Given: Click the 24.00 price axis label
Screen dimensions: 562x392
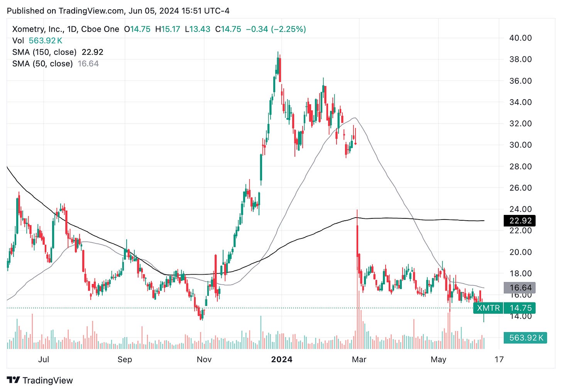Looking at the screenshot, I should tap(521, 209).
